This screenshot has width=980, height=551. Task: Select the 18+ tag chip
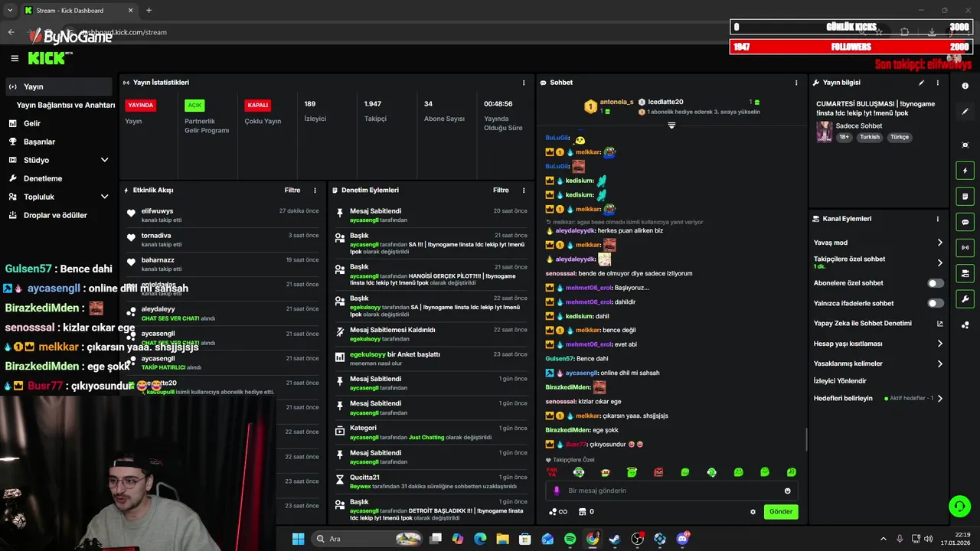click(844, 138)
